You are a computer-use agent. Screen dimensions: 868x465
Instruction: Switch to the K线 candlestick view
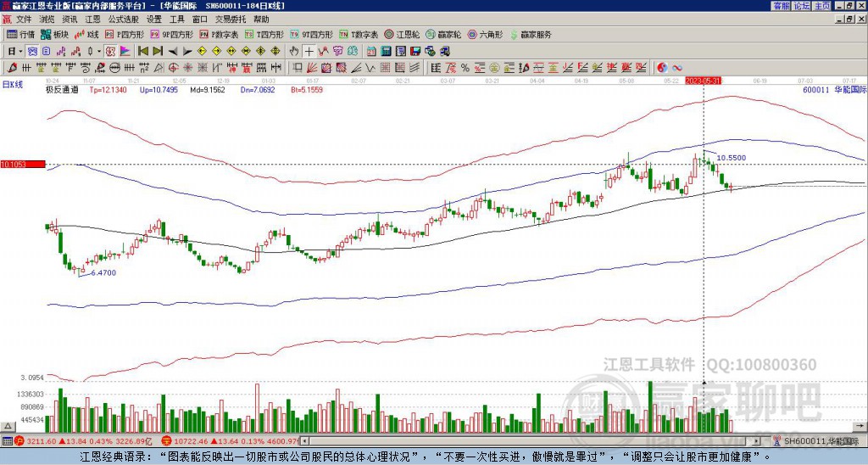pyautogui.click(x=86, y=34)
